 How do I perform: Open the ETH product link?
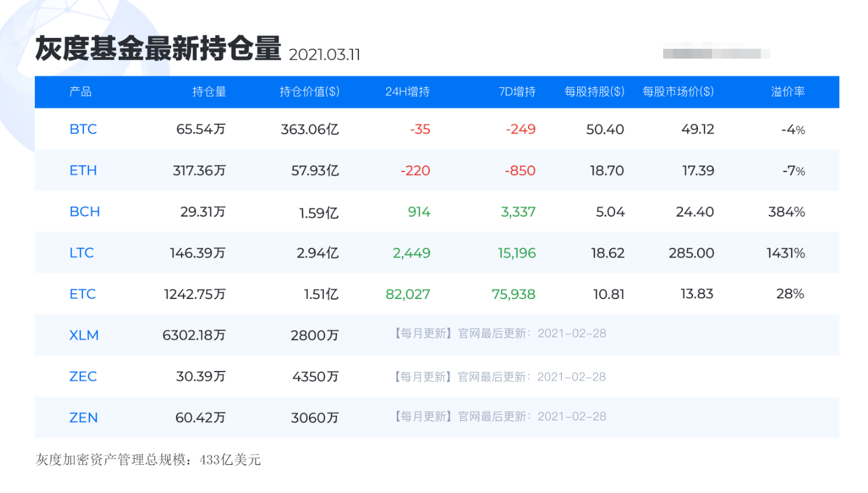83,170
